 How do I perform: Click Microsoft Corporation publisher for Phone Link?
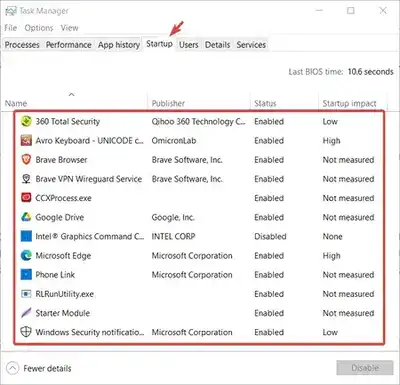(x=192, y=275)
